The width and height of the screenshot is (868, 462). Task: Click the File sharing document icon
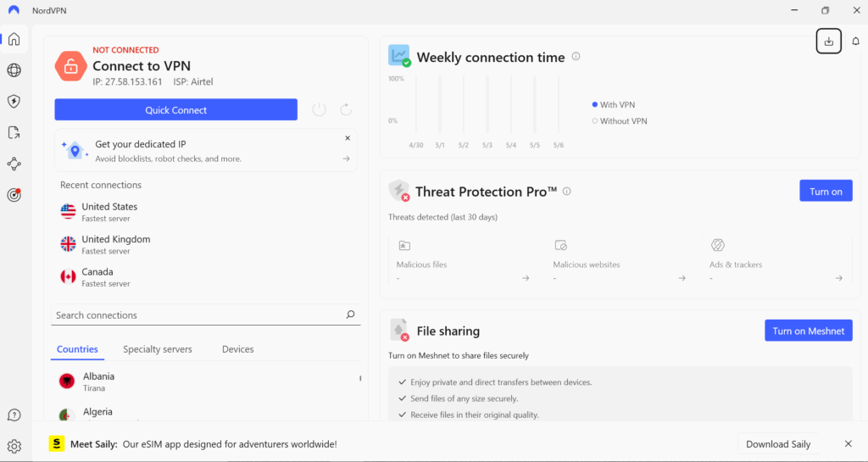[399, 330]
